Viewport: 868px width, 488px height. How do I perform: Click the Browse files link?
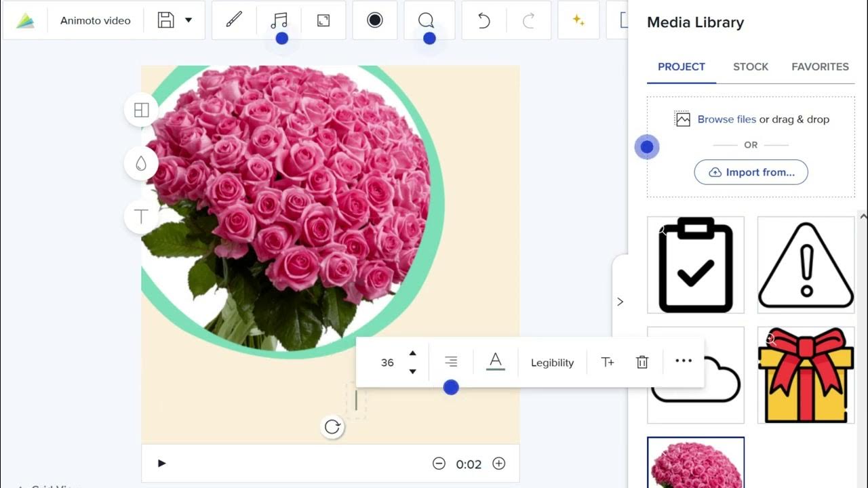tap(727, 119)
